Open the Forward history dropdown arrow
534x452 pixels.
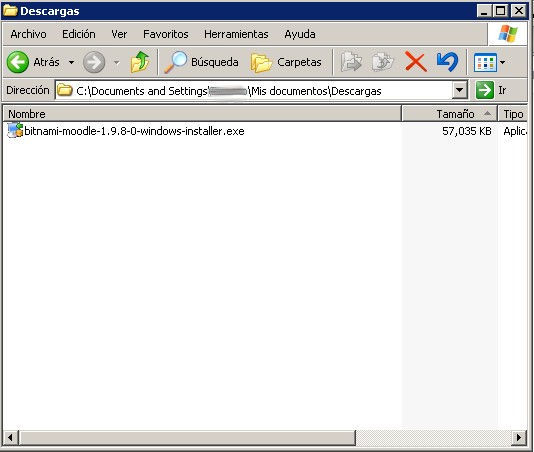tap(116, 62)
